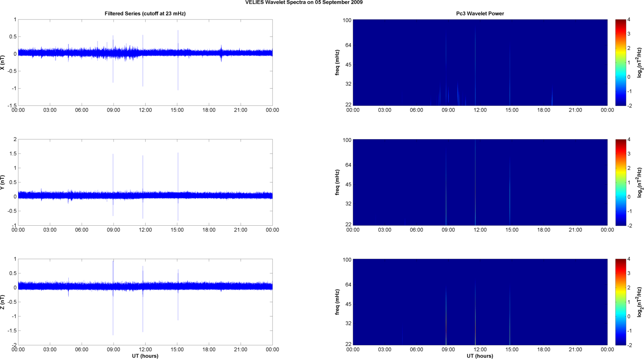Click the colorbar beside the middle wavelet spectrum
The height and width of the screenshot is (359, 644).
pyautogui.click(x=620, y=182)
